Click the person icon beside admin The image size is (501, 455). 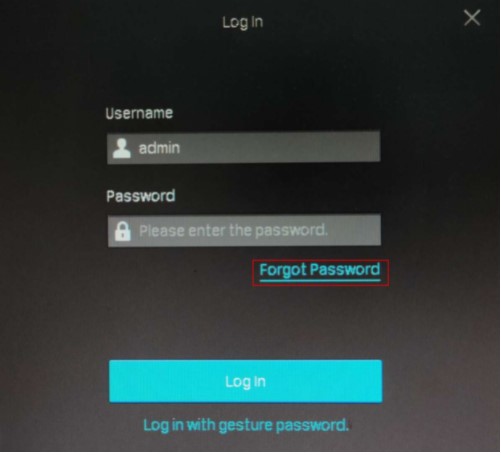[122, 148]
